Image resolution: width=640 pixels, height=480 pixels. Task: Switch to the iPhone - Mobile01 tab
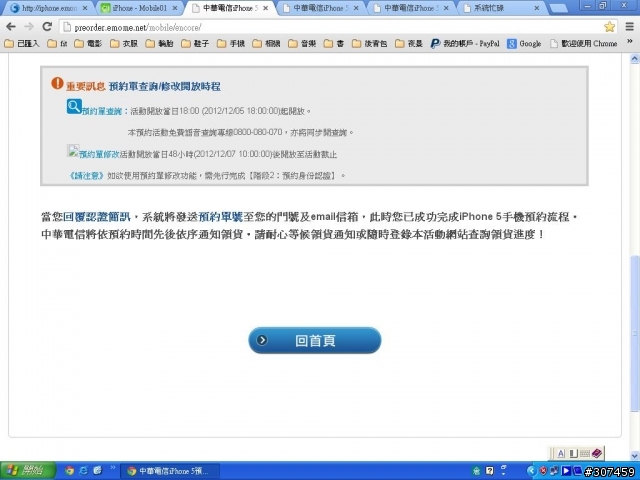coord(140,8)
